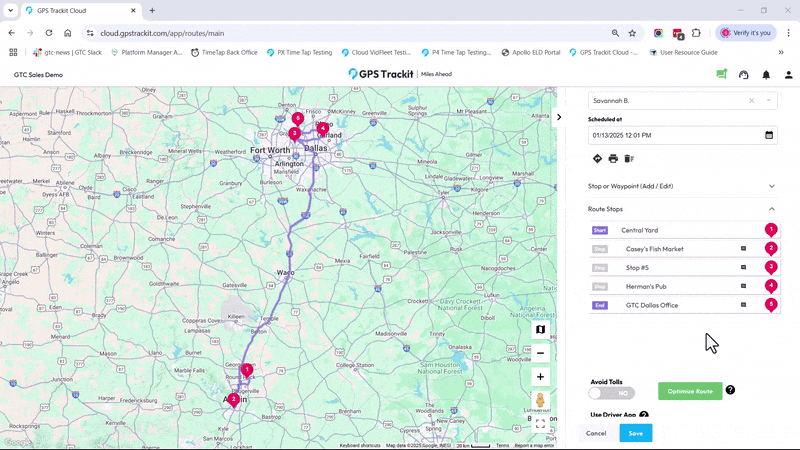Open help icon next to Use Driver App
800x450 pixels.
click(x=644, y=415)
